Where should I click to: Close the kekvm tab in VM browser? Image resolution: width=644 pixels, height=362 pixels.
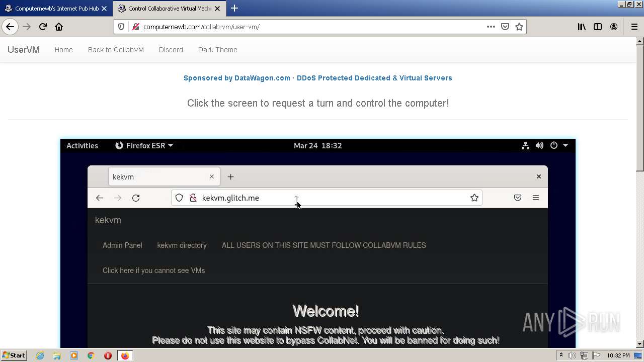pyautogui.click(x=212, y=176)
